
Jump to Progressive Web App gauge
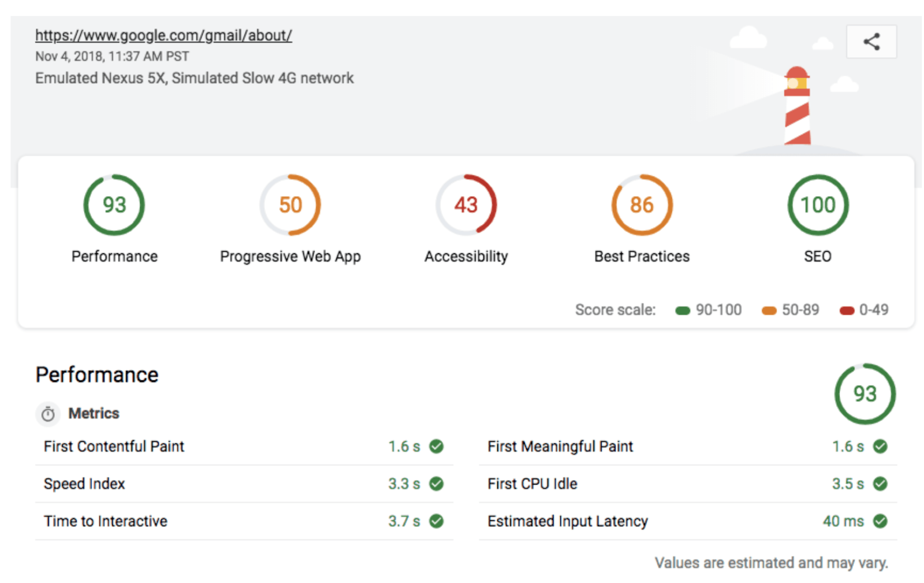pos(290,205)
